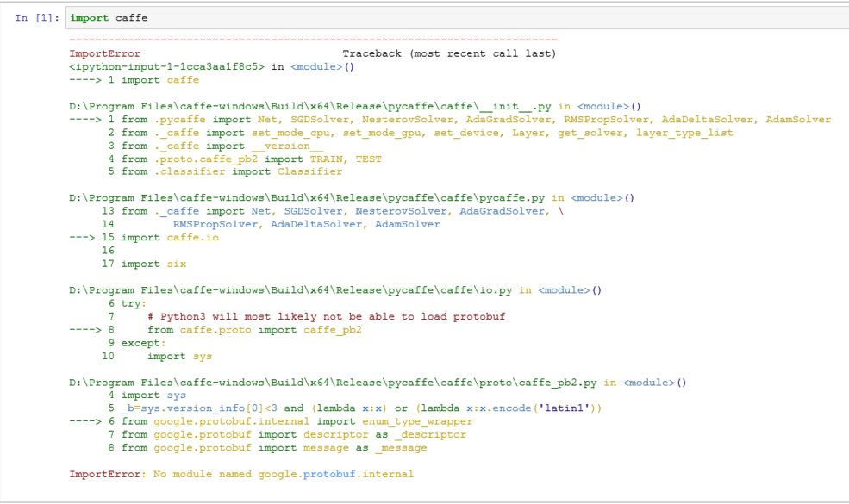Click line 5 'from .classifier import Classifier'

click(225, 171)
